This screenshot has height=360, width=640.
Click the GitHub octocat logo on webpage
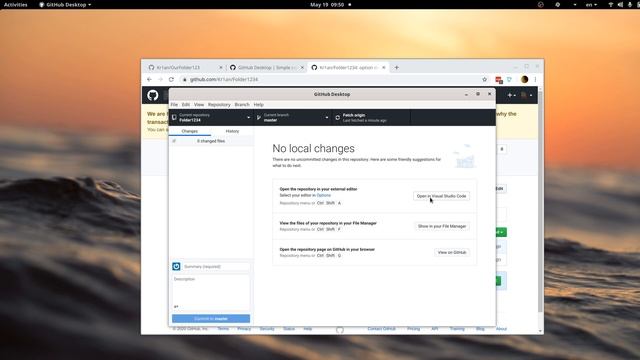pyautogui.click(x=153, y=96)
